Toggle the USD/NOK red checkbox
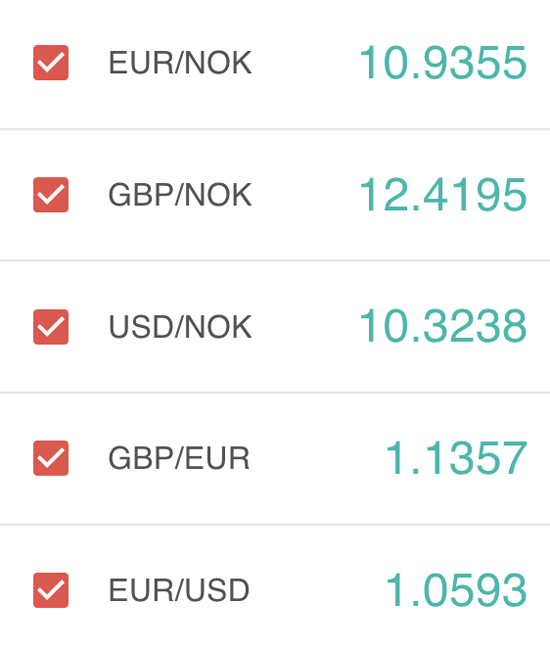Image resolution: width=550 pixels, height=650 pixels. click(x=51, y=327)
